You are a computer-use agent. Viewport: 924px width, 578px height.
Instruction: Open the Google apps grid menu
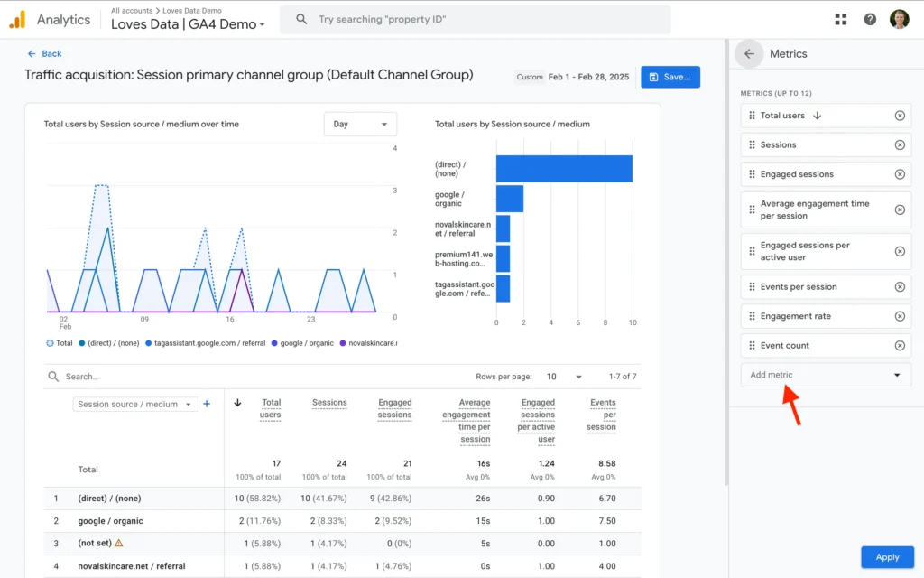coord(840,19)
